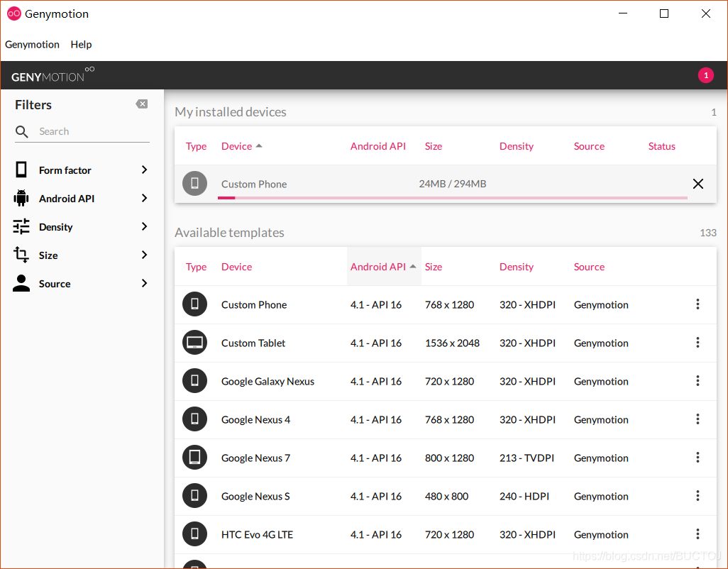Click the phone icon for Google Nexus S
This screenshot has height=569, width=728.
(x=194, y=496)
